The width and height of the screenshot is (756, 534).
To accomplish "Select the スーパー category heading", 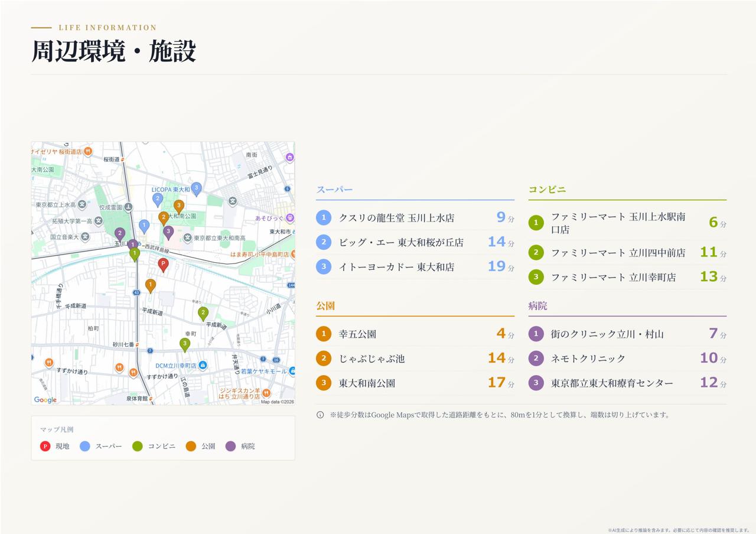I will point(334,190).
